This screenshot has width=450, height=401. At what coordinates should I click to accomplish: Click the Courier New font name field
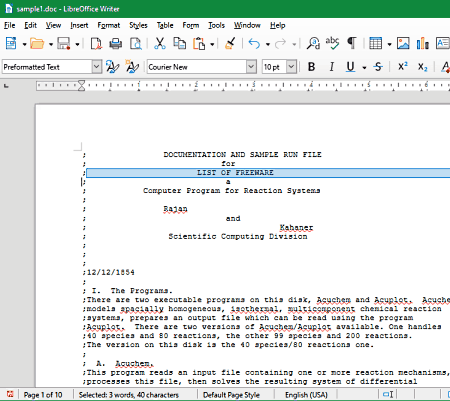(x=197, y=67)
